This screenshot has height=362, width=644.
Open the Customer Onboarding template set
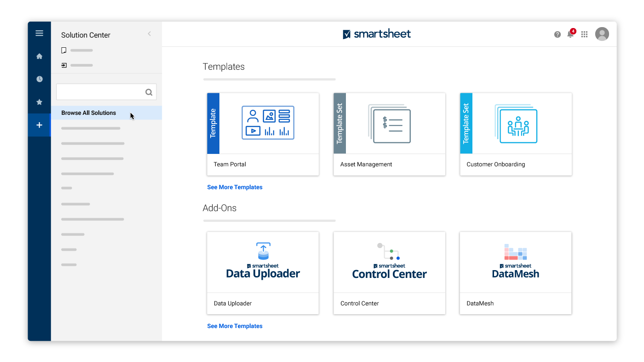click(516, 134)
